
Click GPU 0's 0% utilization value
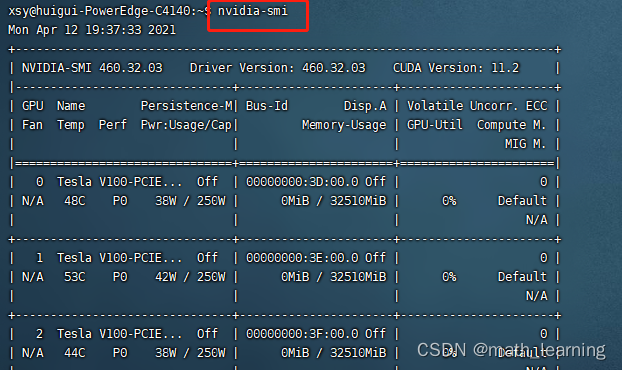(449, 201)
